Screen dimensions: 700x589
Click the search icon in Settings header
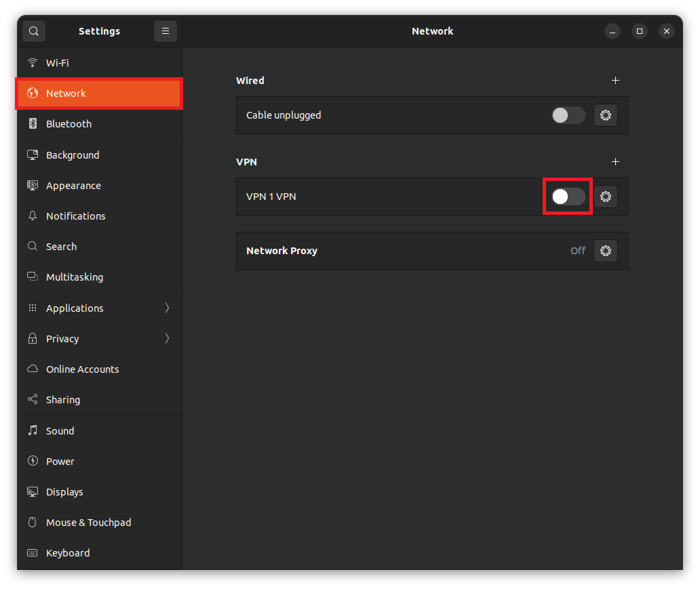pos(33,31)
